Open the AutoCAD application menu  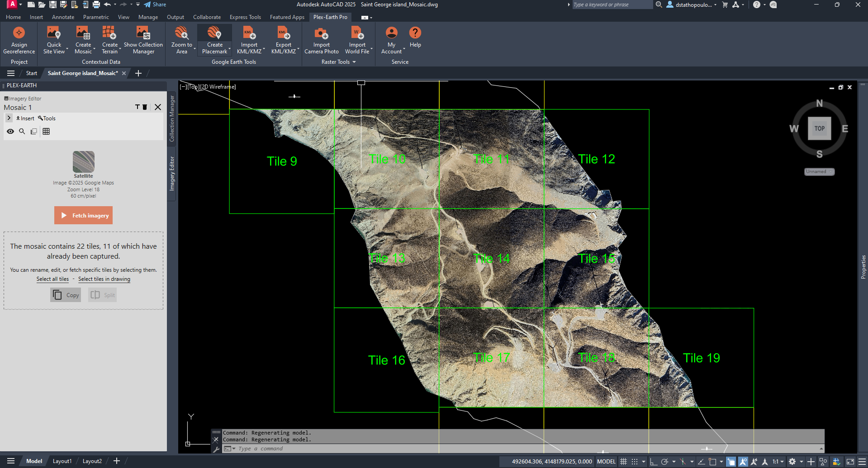(12, 4)
